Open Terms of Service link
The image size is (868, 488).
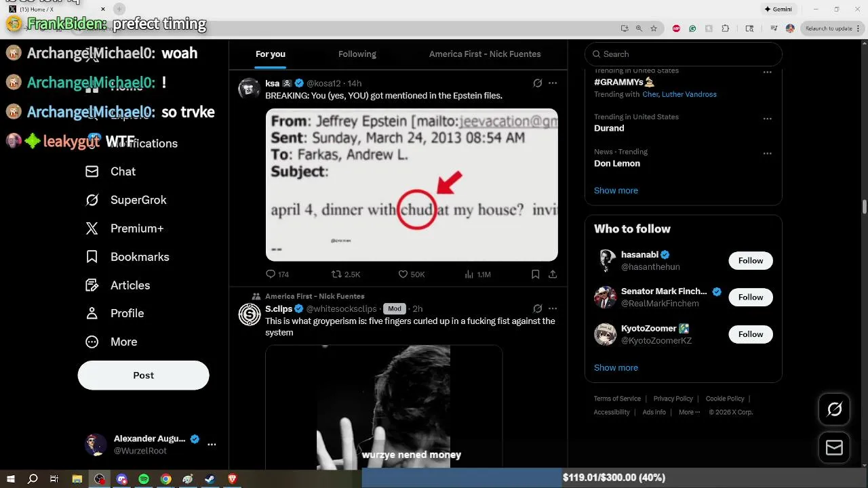point(617,399)
